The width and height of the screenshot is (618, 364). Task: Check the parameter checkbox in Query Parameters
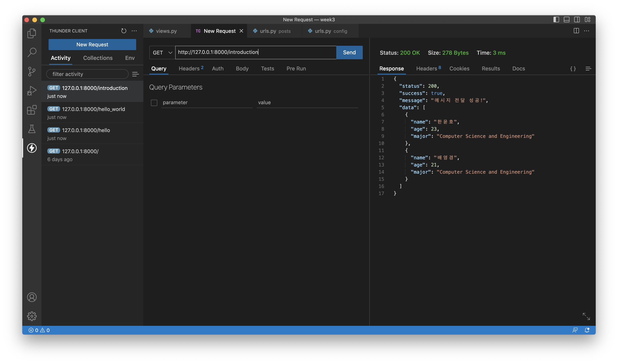pyautogui.click(x=154, y=102)
